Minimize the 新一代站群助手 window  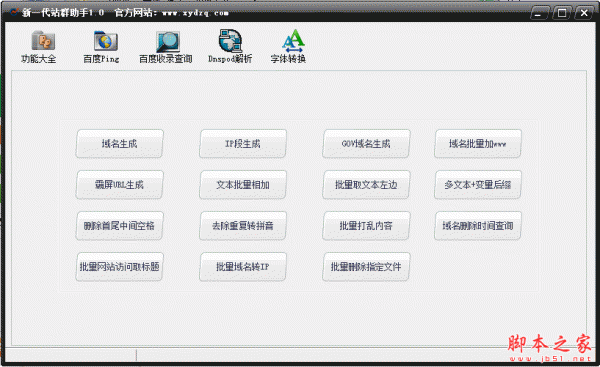tap(539, 13)
